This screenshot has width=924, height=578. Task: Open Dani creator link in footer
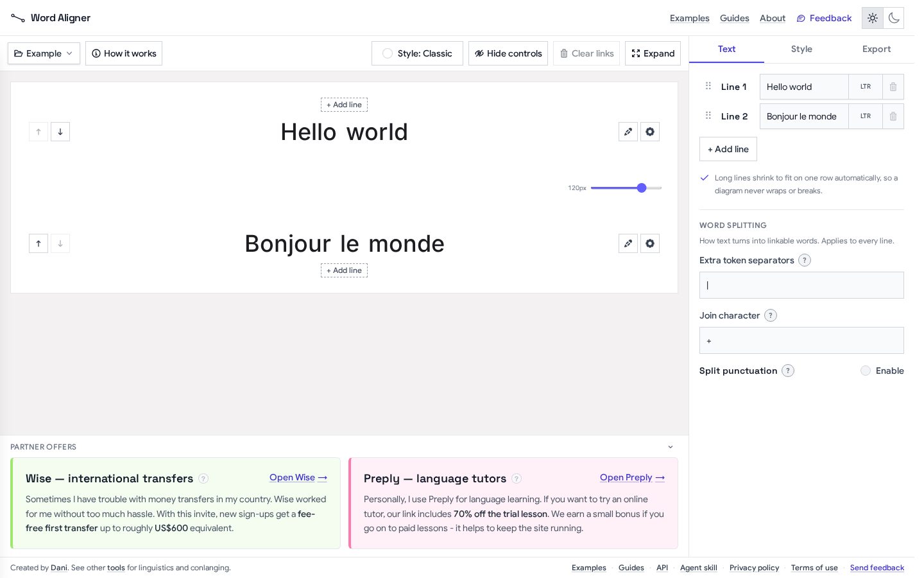[59, 568]
